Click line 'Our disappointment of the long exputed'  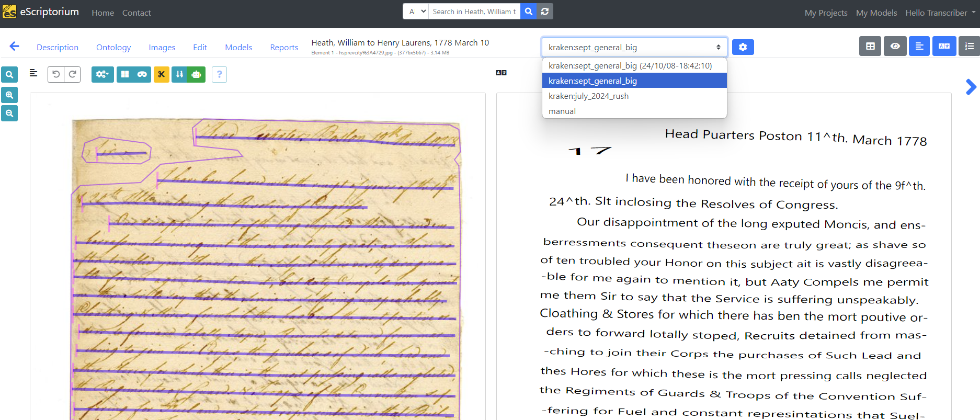[x=751, y=223]
